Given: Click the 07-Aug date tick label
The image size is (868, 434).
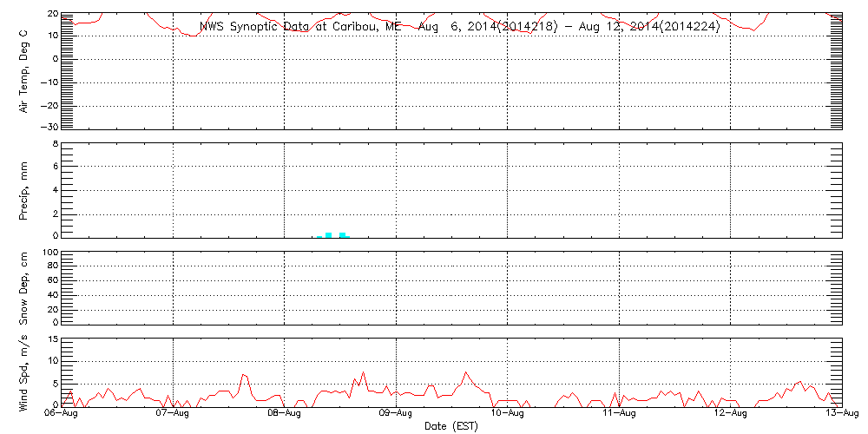Looking at the screenshot, I should 174,414.
